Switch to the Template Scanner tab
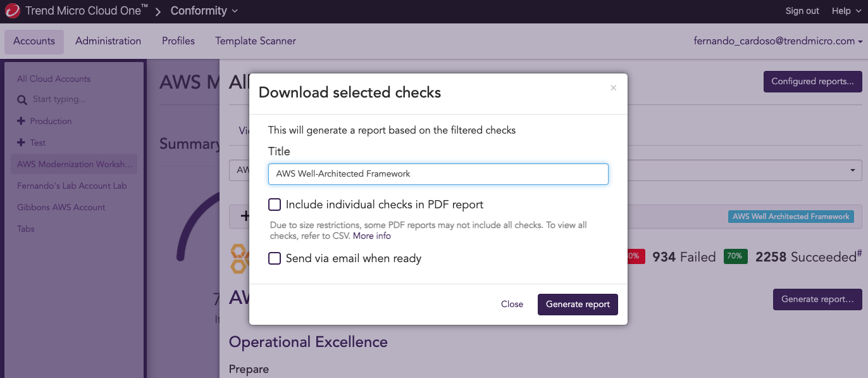868x378 pixels. [x=256, y=41]
